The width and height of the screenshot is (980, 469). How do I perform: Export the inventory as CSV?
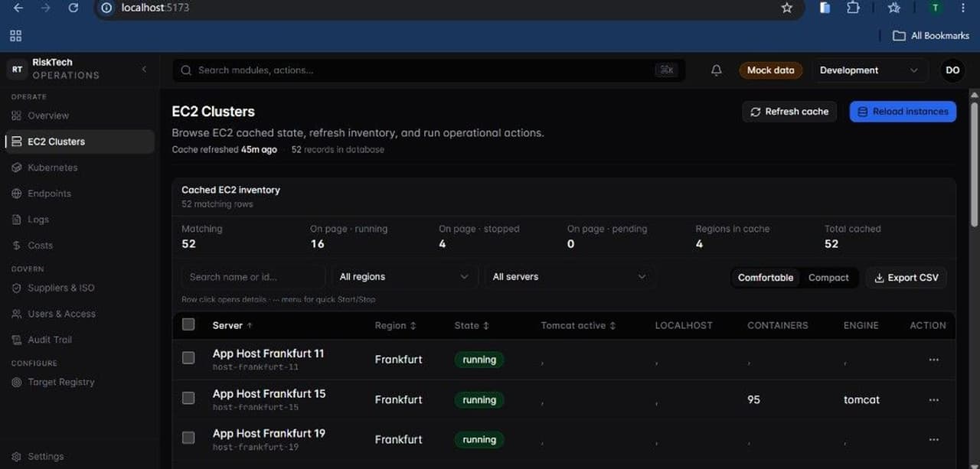click(x=906, y=278)
